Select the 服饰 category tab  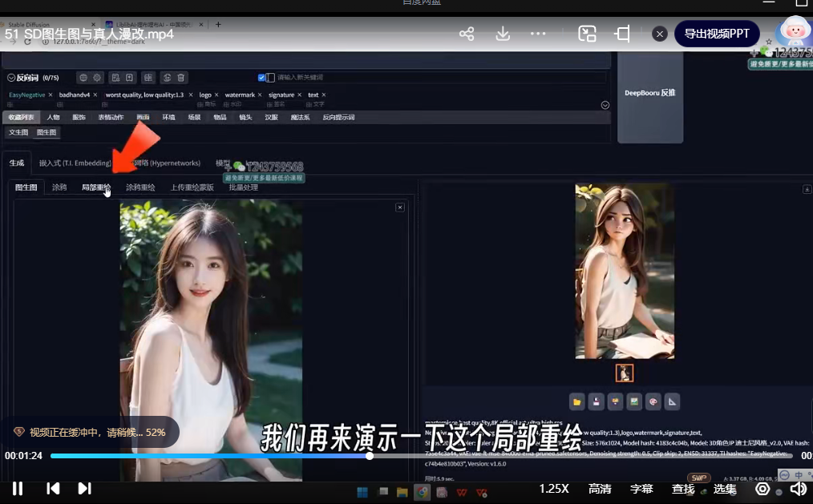click(79, 118)
